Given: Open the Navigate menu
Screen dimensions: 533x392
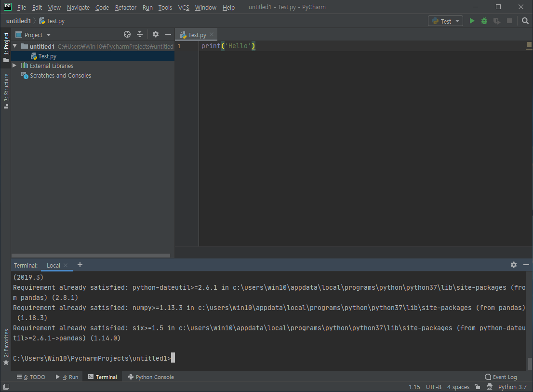Looking at the screenshot, I should tap(78, 7).
